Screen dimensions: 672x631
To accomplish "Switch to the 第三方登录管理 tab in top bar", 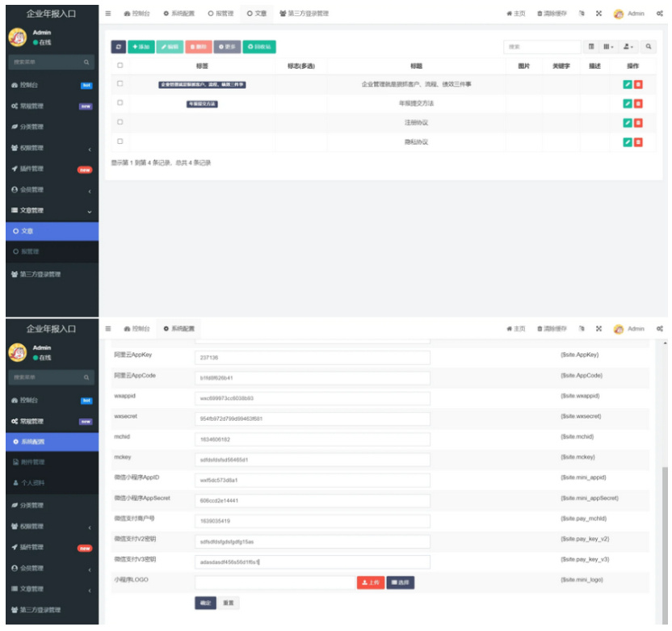I will coord(304,13).
